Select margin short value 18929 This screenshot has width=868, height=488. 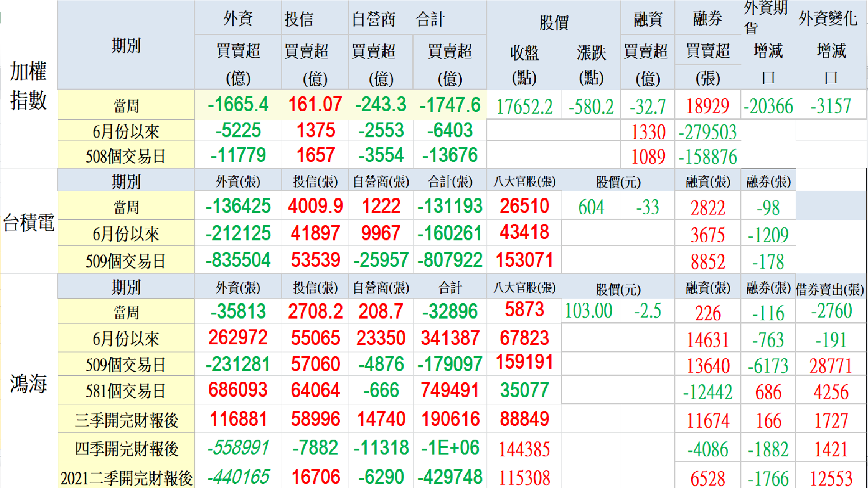coord(708,106)
